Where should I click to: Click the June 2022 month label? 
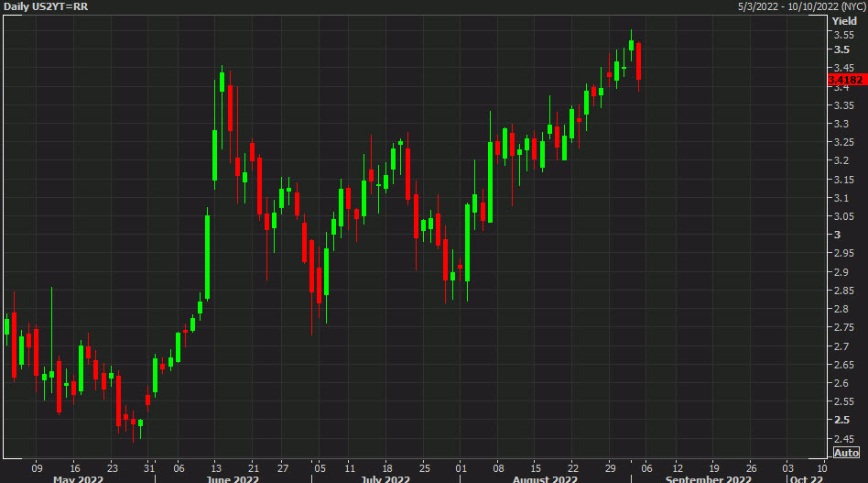pyautogui.click(x=233, y=478)
